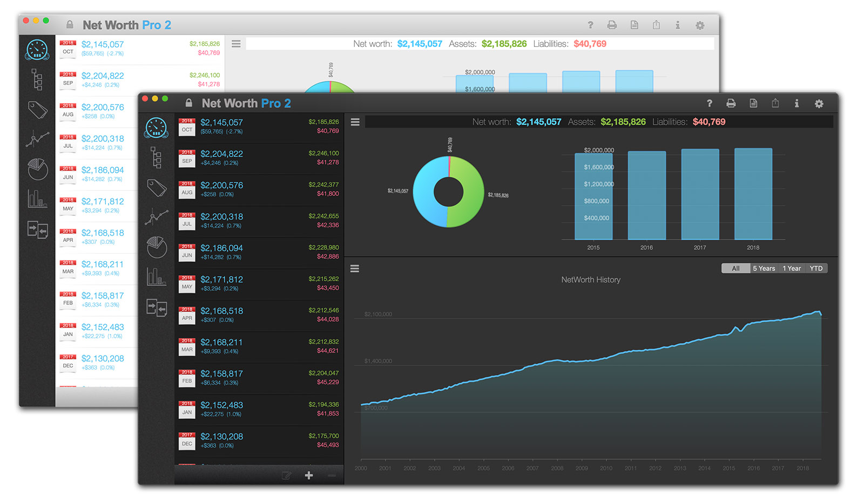This screenshot has width=864, height=504.
Task: Select AUG 2018 $2,200,576 entry in dark window
Action: coord(259,189)
